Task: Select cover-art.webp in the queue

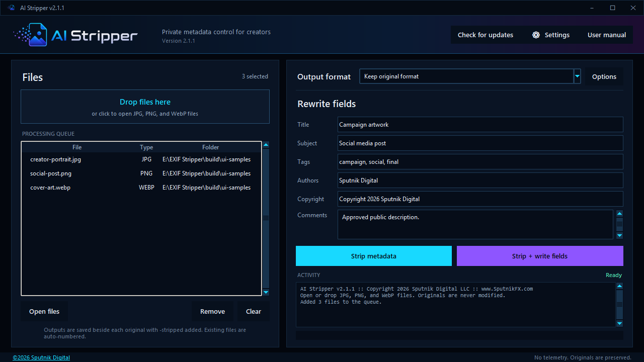Action: [141, 188]
